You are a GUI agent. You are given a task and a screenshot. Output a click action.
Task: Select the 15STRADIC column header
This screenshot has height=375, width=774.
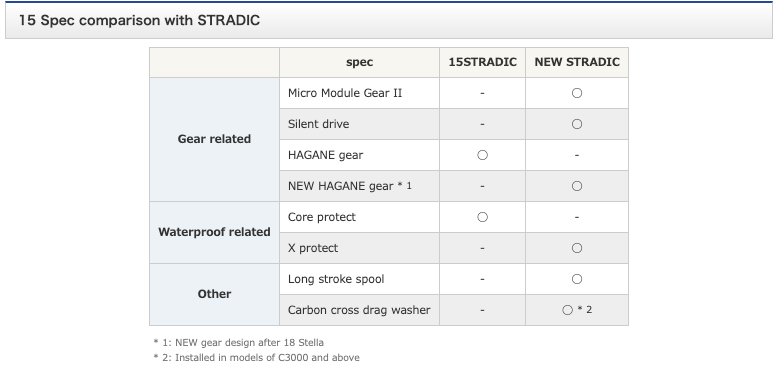click(482, 62)
